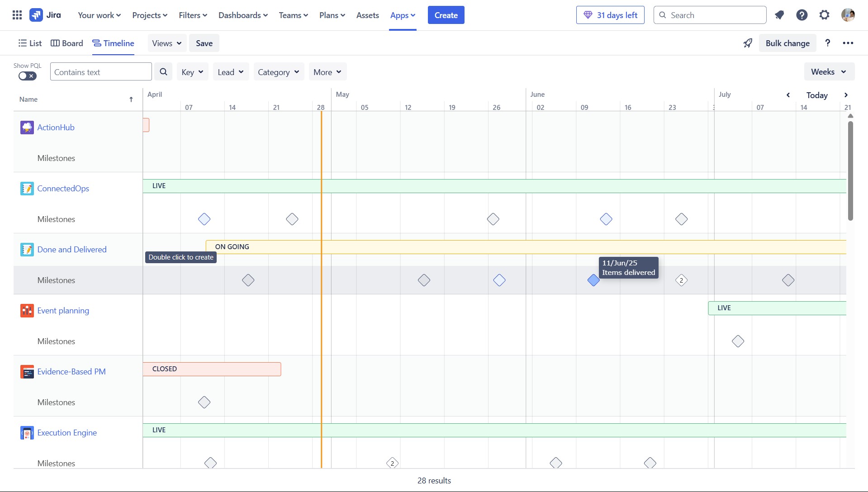
Task: Expand the More filter dropdown
Action: click(327, 71)
